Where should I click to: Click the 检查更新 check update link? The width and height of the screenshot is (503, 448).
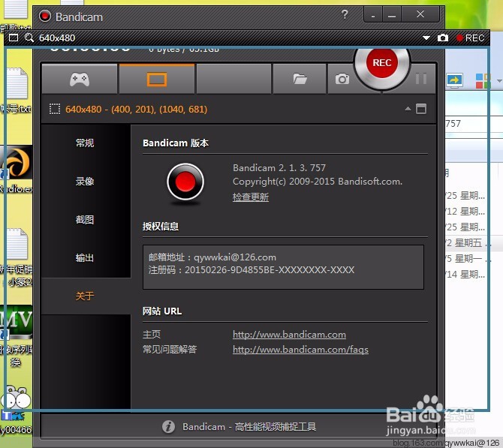(251, 197)
